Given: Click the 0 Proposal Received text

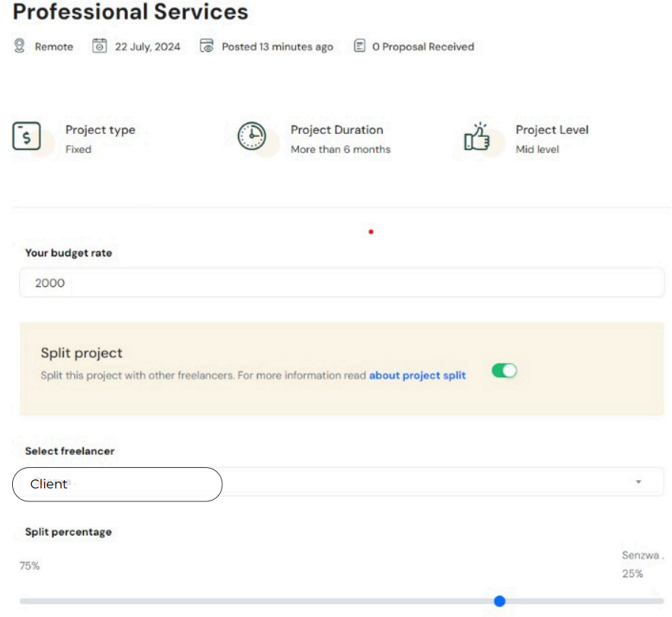Looking at the screenshot, I should pyautogui.click(x=423, y=46).
